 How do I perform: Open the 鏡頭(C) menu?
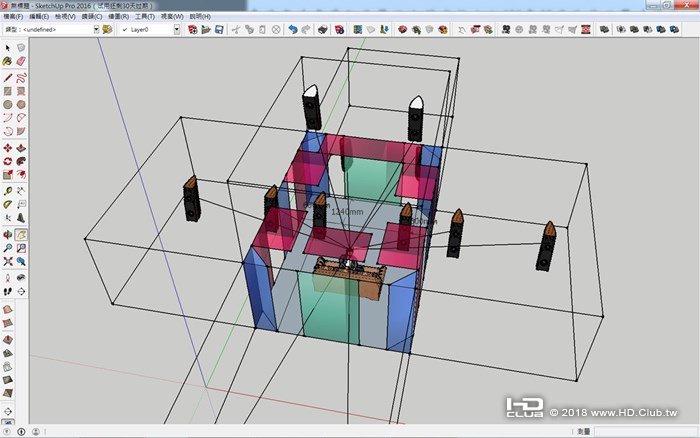[92, 17]
